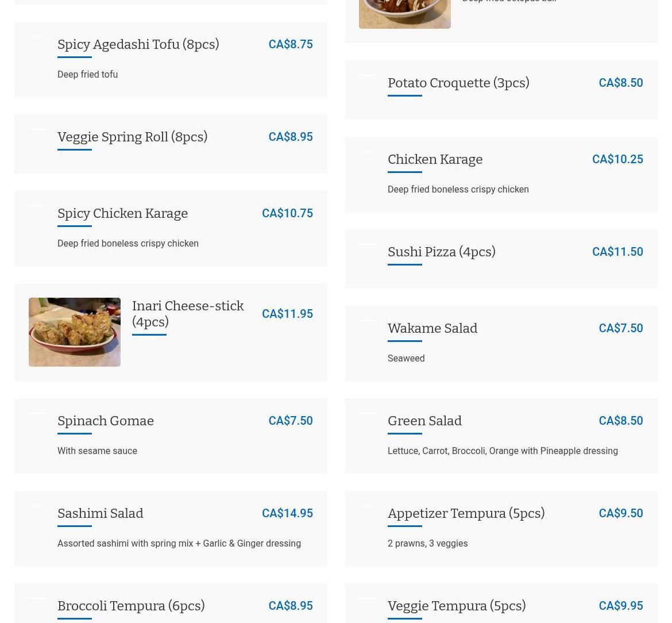Click the octopus ball dish photo
This screenshot has height=623, width=672.
point(404,14)
